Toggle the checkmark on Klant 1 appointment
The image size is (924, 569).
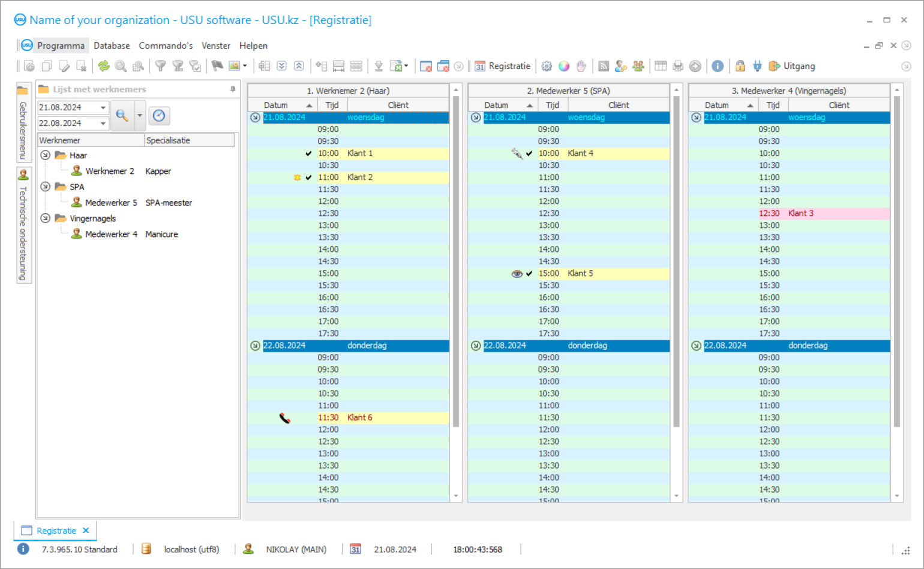[x=308, y=154]
